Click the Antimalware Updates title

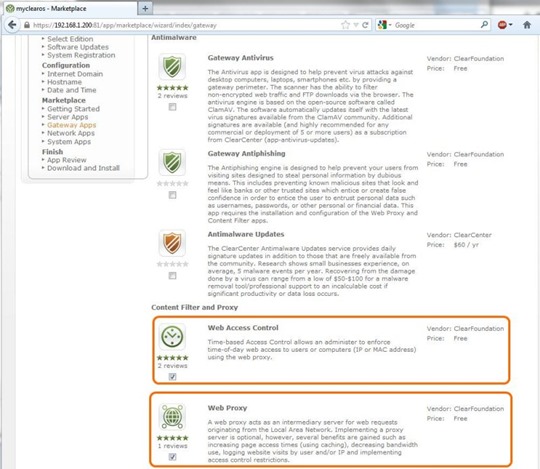[x=246, y=234]
